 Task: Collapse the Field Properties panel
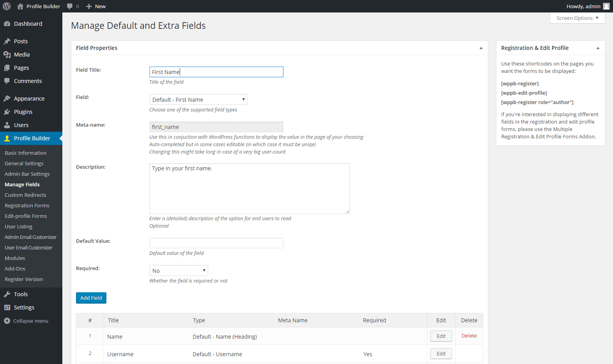click(481, 48)
